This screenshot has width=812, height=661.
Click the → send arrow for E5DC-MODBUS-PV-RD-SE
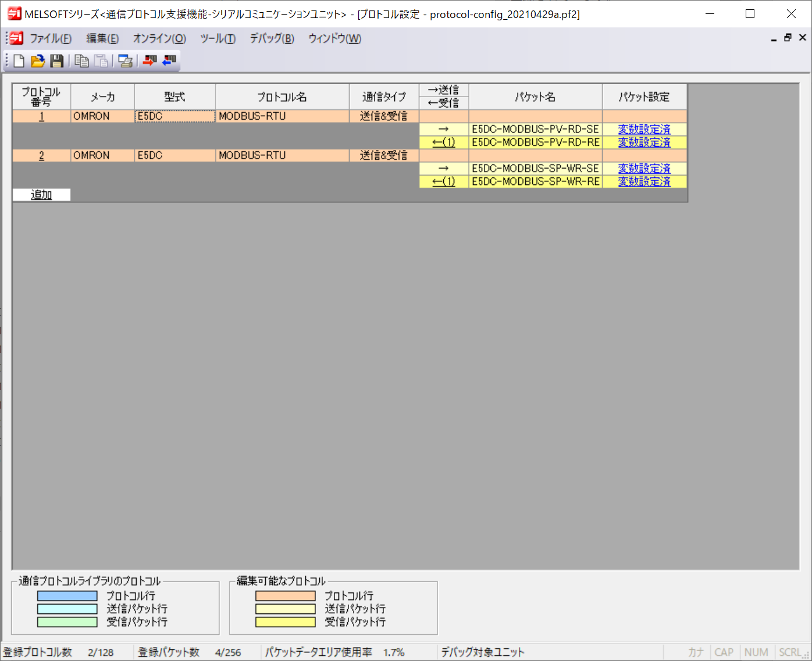pos(444,129)
